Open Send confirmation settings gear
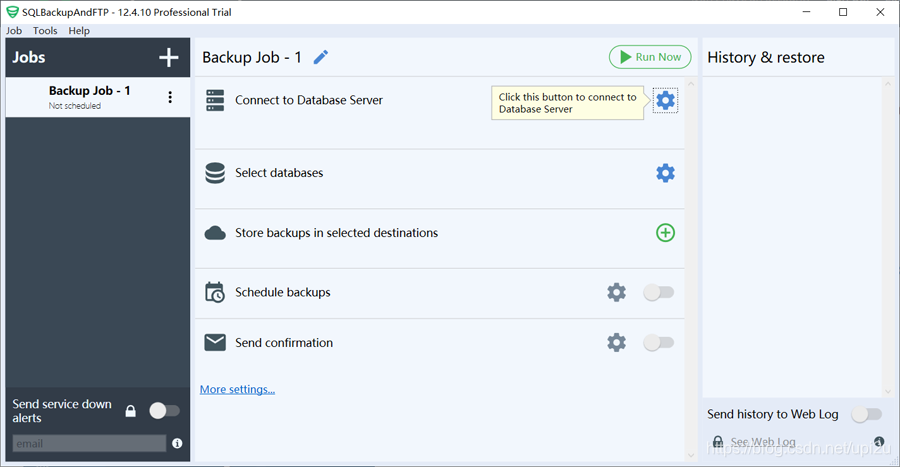Image resolution: width=900 pixels, height=467 pixels. tap(616, 343)
